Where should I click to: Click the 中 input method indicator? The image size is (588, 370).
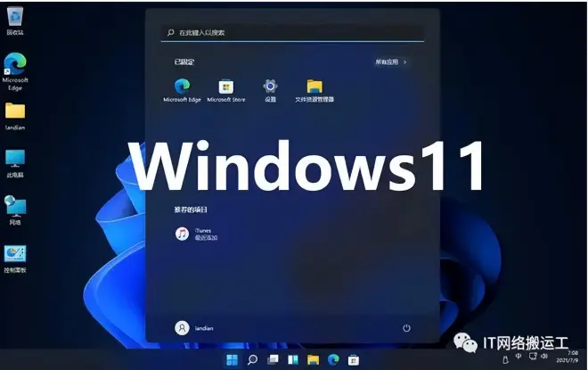pos(519,356)
